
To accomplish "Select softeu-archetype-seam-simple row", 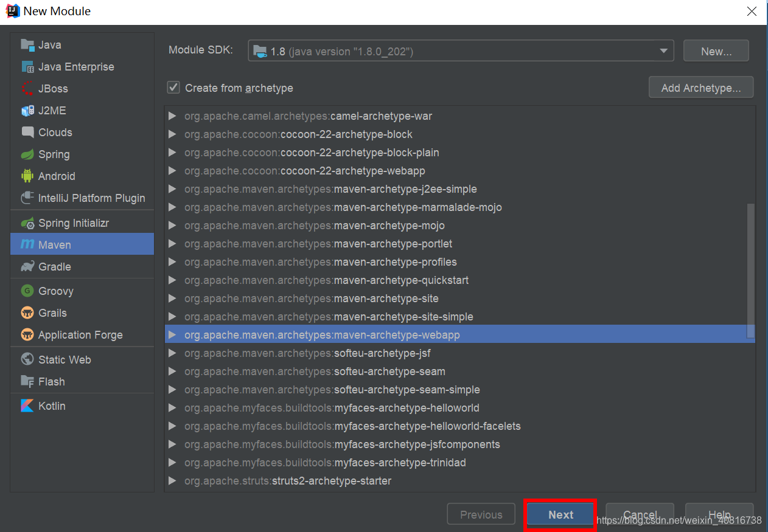I will coord(460,389).
